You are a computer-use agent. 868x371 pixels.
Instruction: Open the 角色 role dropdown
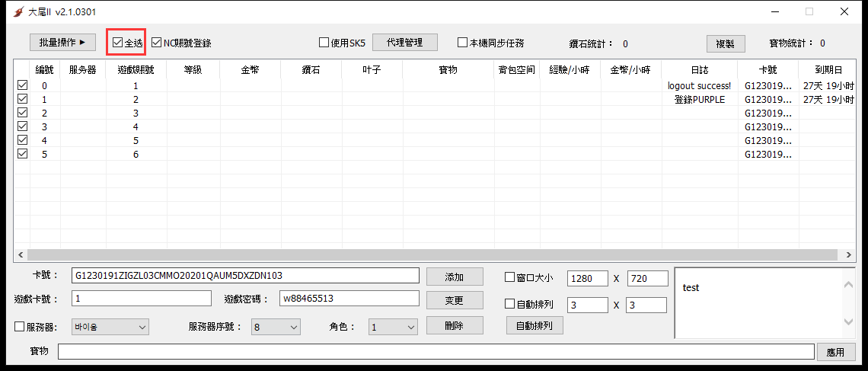(x=393, y=327)
